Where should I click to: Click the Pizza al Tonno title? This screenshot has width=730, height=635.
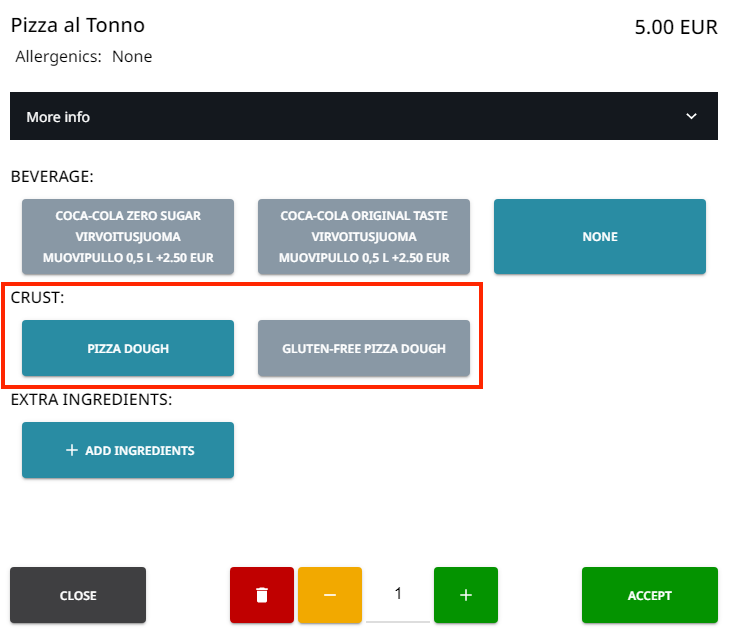(x=78, y=26)
